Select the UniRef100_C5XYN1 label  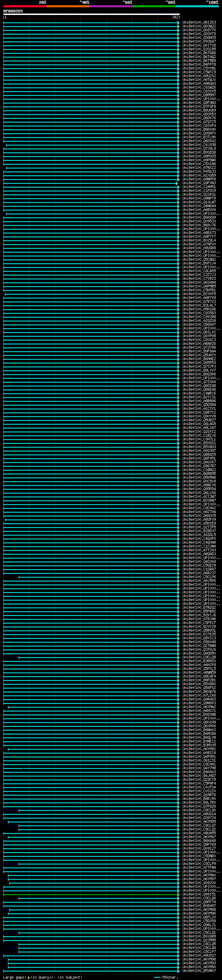(199, 68)
